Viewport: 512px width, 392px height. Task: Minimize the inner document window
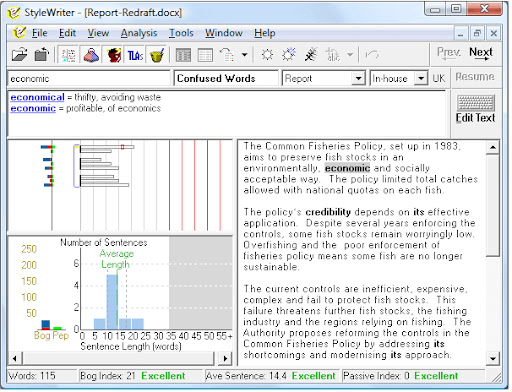(x=461, y=33)
